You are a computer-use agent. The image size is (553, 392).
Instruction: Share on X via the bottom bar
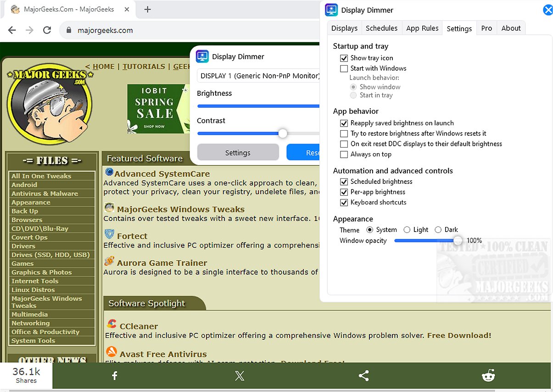239,376
